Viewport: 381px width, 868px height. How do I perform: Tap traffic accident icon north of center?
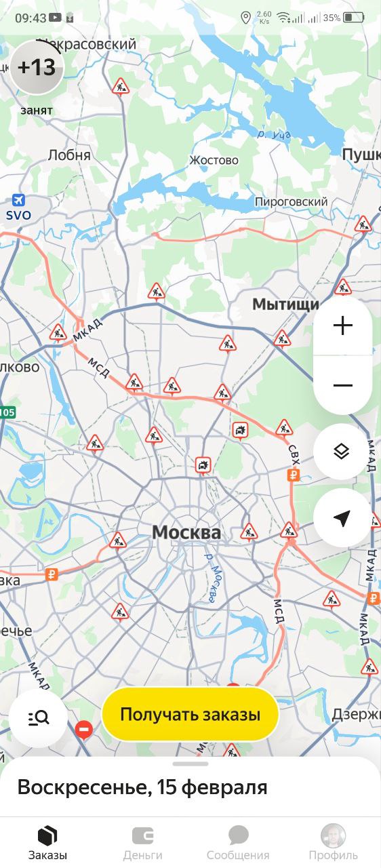[203, 465]
